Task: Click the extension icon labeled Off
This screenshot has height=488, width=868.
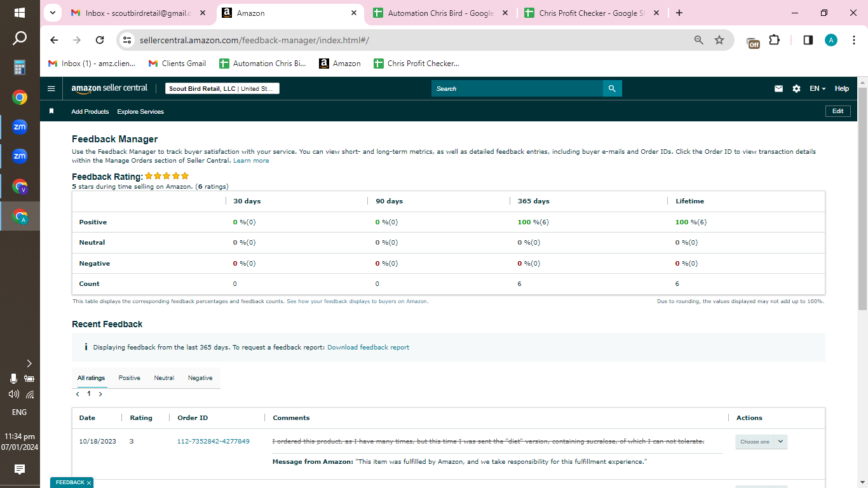Action: (753, 41)
